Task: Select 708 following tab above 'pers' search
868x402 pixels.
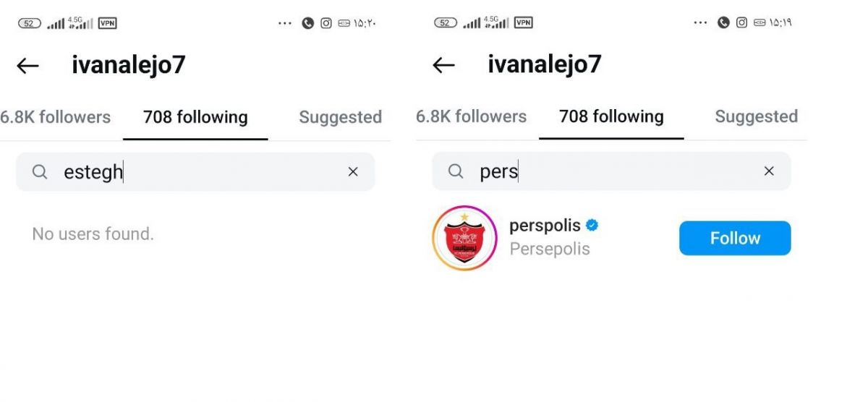Action: (x=611, y=116)
